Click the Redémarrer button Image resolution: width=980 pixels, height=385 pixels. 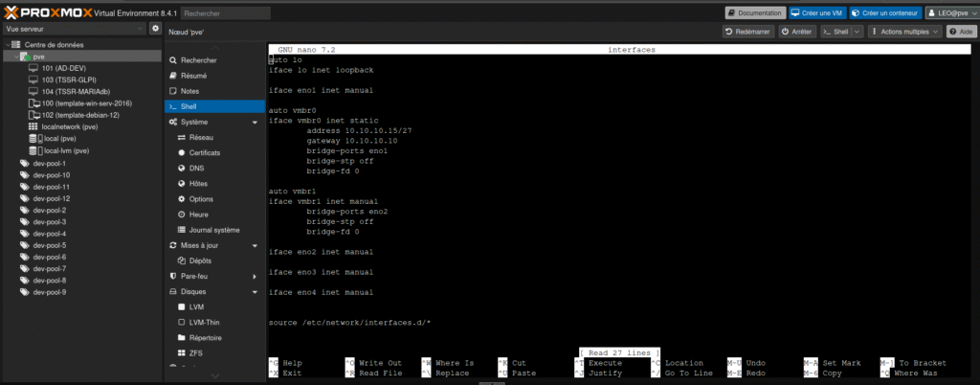tap(748, 32)
